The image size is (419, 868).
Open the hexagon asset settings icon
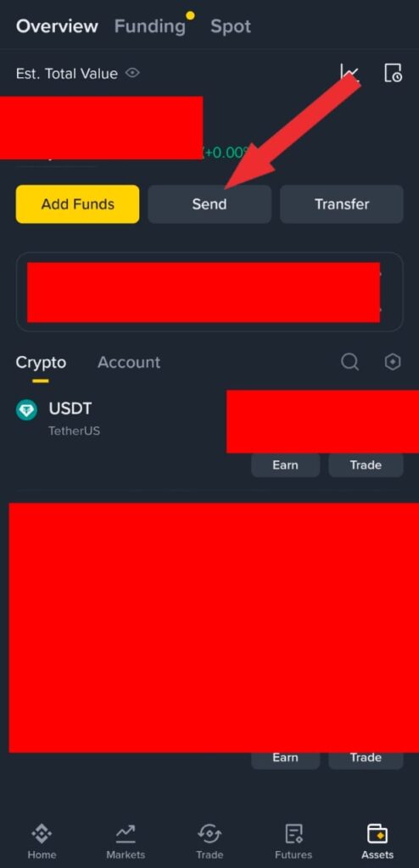[393, 362]
